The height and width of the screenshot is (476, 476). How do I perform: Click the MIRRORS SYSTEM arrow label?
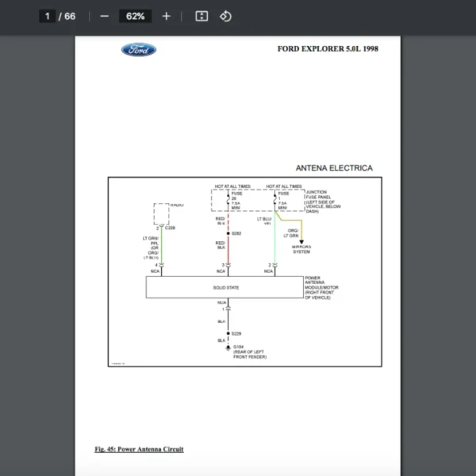tap(301, 248)
